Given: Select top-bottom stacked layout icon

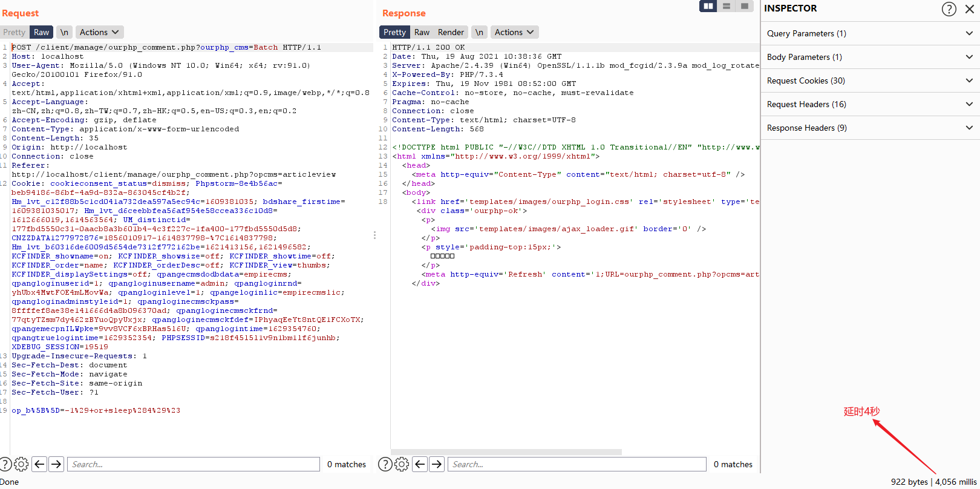Looking at the screenshot, I should [x=727, y=6].
